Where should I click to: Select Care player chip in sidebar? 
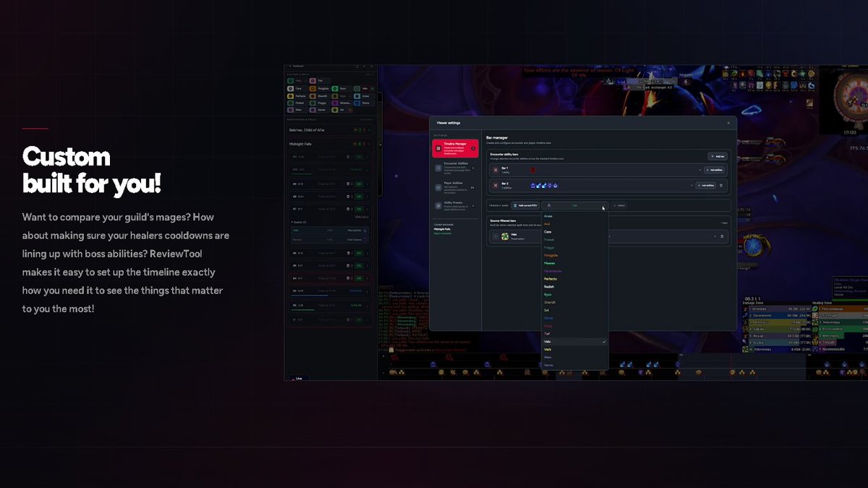coord(298,88)
